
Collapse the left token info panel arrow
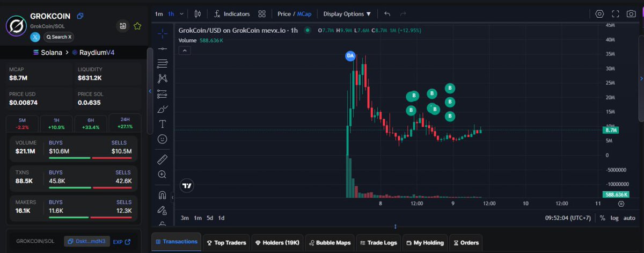click(x=150, y=92)
